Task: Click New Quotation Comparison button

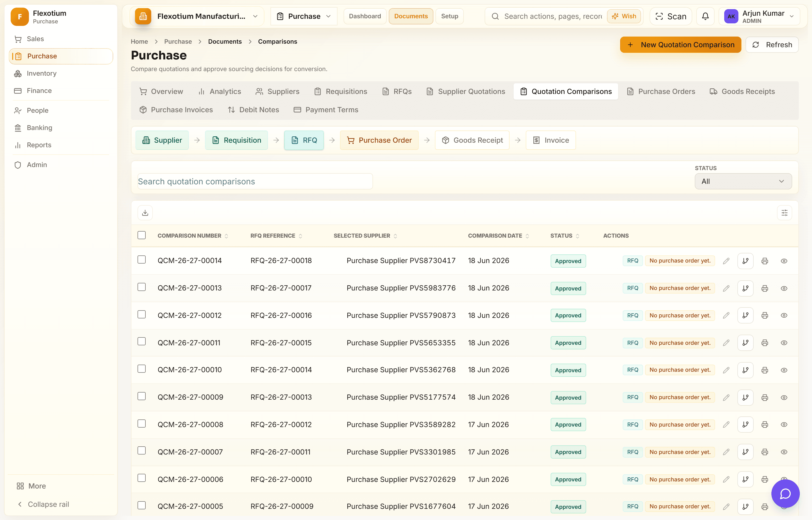Action: tap(681, 45)
